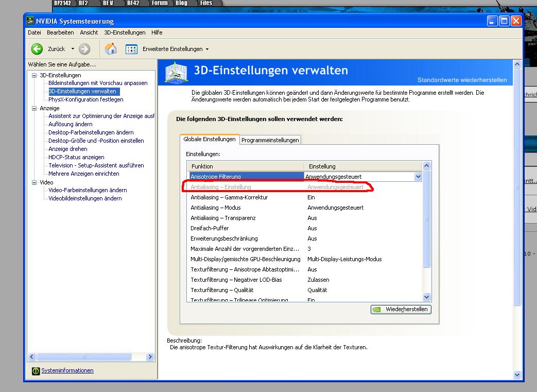Image resolution: width=537 pixels, height=392 pixels.
Task: Open the Datei menu
Action: coord(34,32)
